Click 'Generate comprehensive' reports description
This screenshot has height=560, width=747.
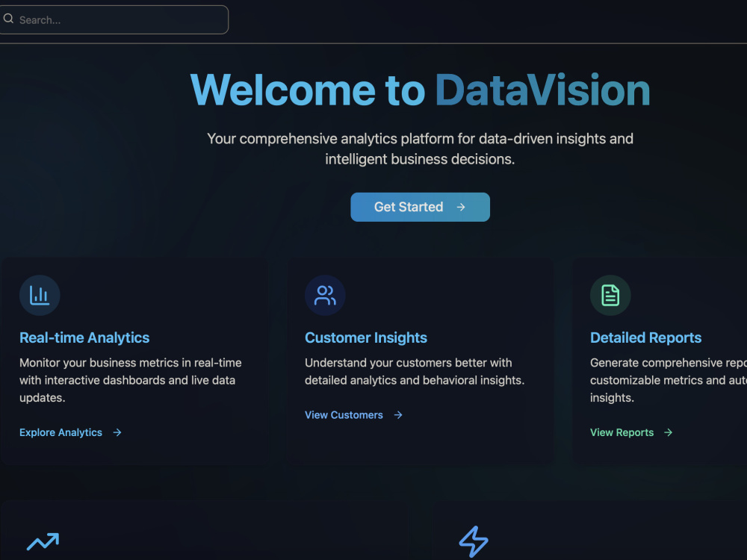tap(669, 380)
